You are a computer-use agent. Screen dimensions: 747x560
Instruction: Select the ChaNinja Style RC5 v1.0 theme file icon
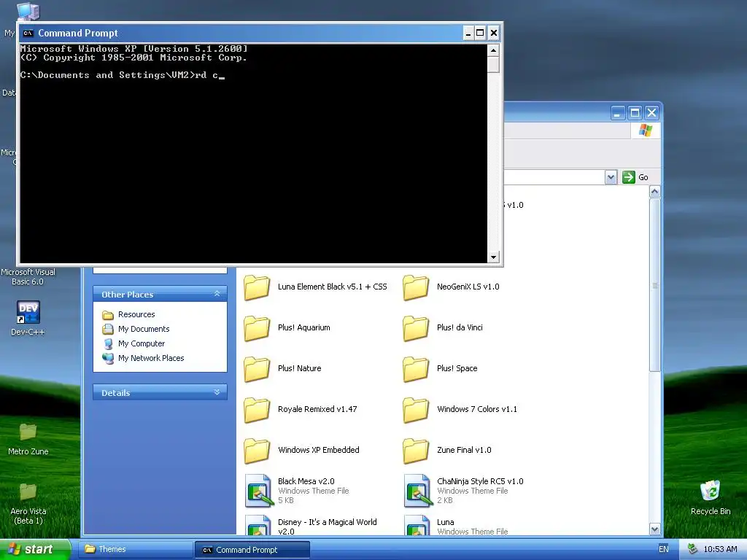tap(417, 491)
